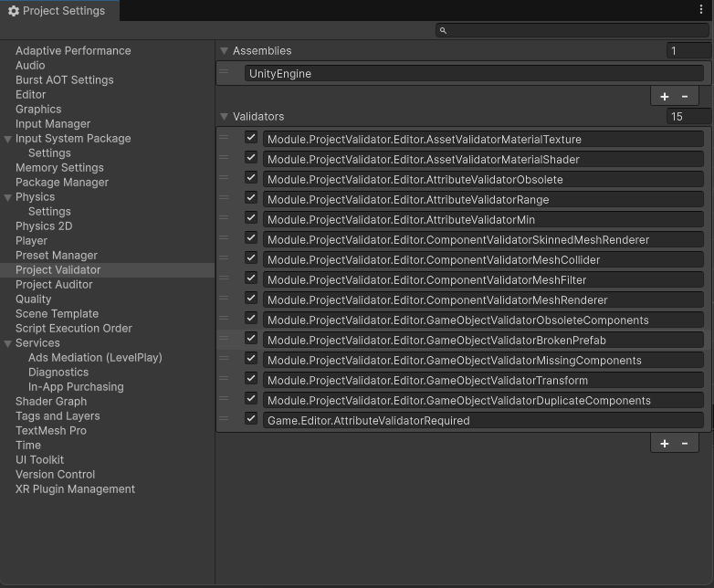Click the Game.Editor.AttributeValidatorRequired text field
Image resolution: width=714 pixels, height=588 pixels.
[x=483, y=420]
